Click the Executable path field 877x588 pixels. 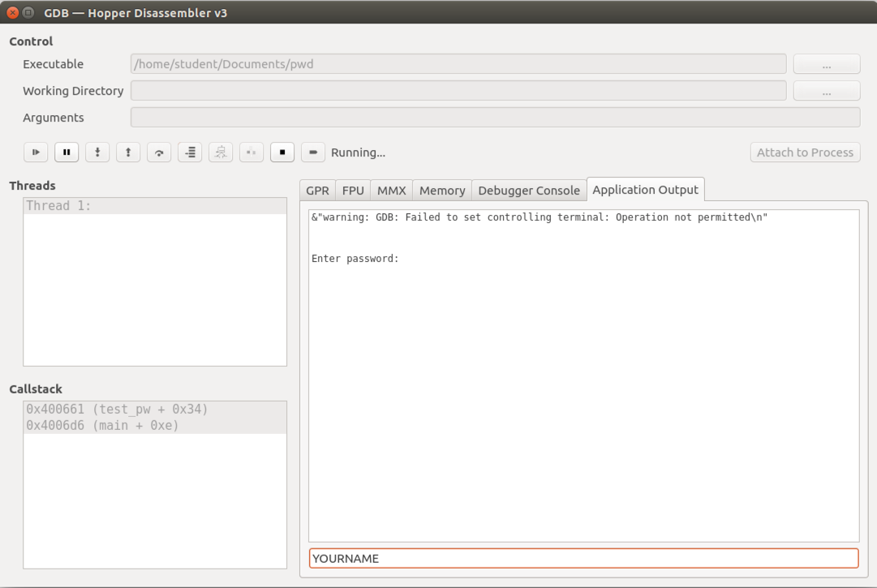458,64
